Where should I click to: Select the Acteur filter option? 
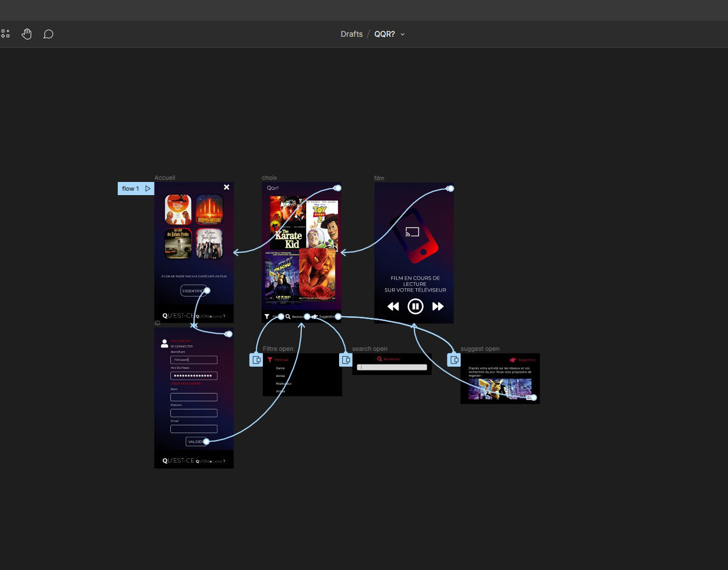[x=280, y=391]
